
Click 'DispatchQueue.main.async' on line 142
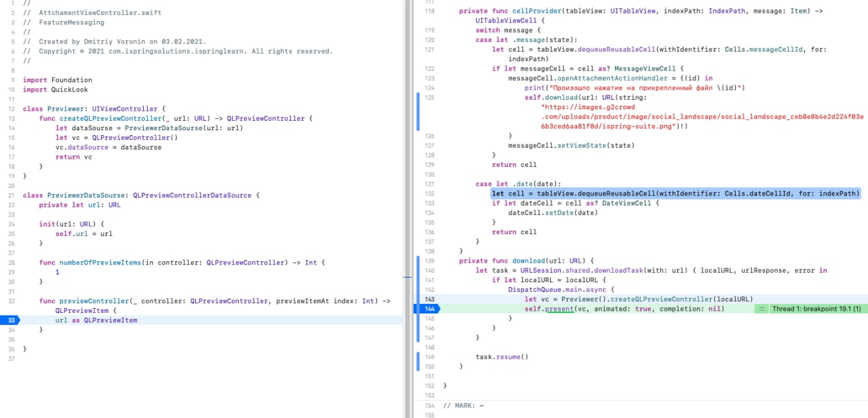pos(557,289)
